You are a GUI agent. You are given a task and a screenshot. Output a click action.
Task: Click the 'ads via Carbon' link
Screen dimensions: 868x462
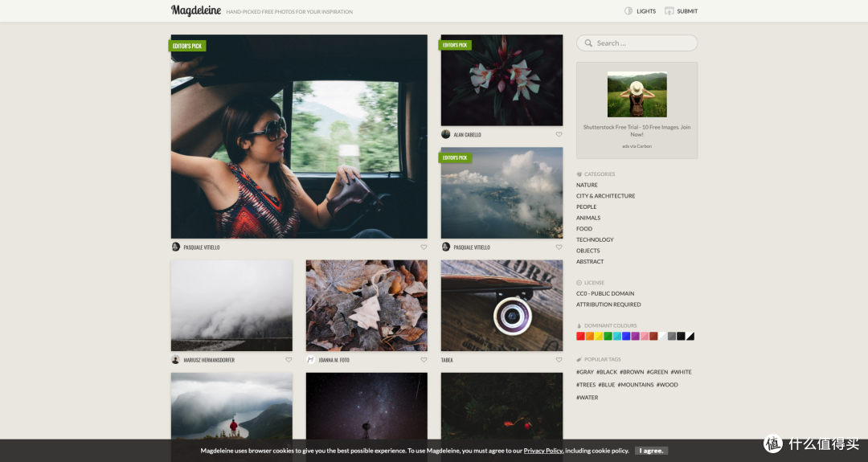[x=637, y=146]
